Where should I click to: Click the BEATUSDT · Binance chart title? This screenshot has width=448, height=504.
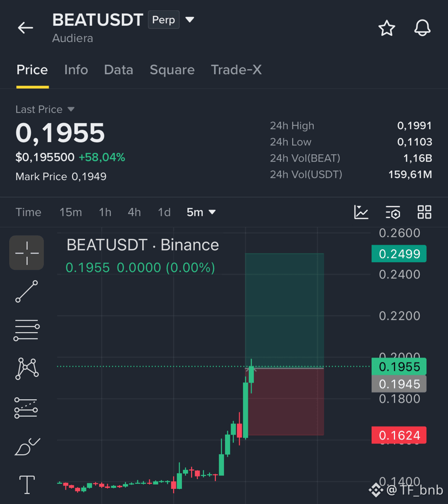[142, 245]
